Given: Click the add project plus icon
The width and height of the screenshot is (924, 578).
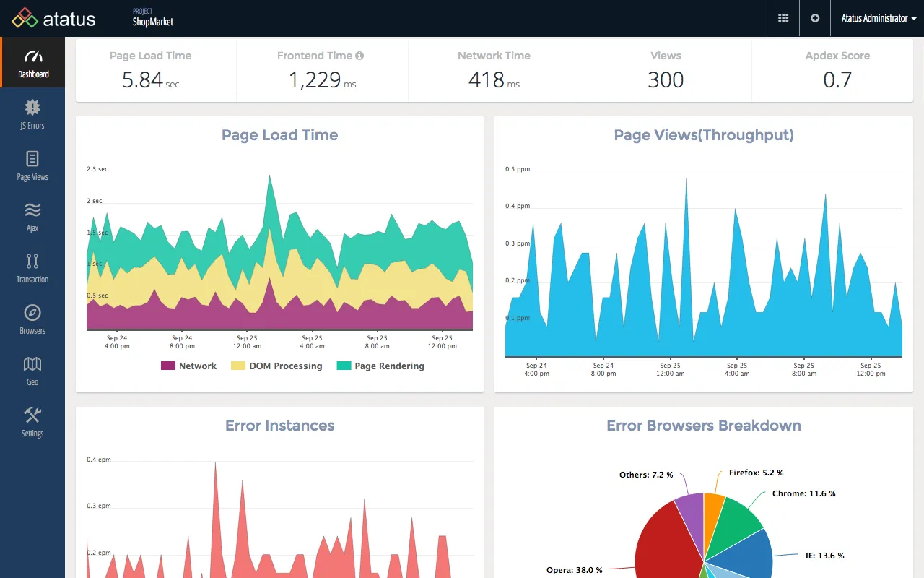Looking at the screenshot, I should click(x=815, y=18).
